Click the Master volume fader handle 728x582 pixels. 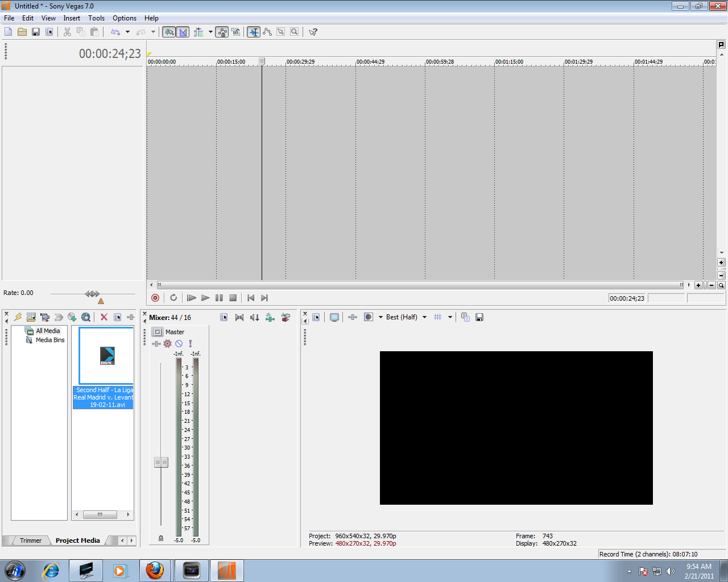pyautogui.click(x=161, y=463)
